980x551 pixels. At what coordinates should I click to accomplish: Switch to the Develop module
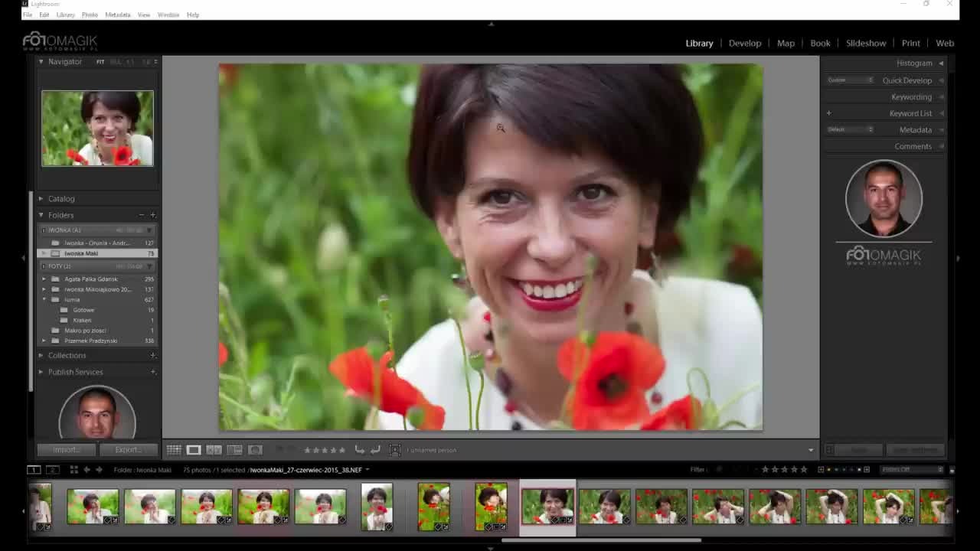coord(745,43)
